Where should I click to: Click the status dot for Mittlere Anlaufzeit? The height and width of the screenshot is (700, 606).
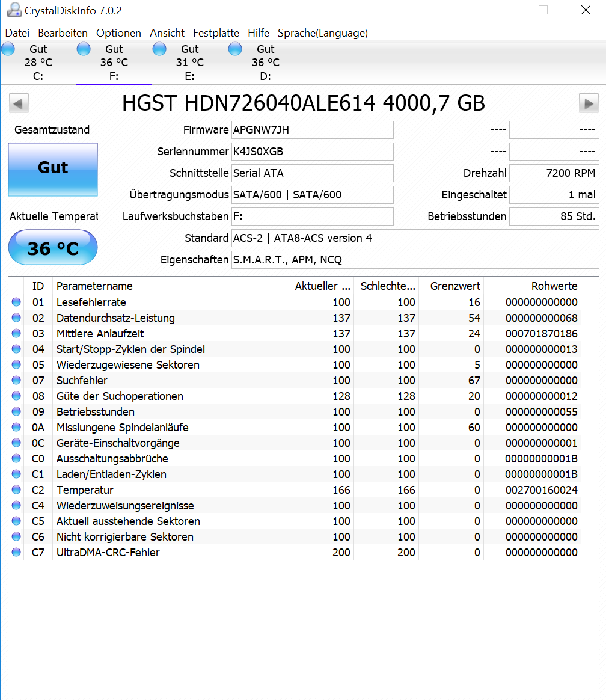coord(16,334)
